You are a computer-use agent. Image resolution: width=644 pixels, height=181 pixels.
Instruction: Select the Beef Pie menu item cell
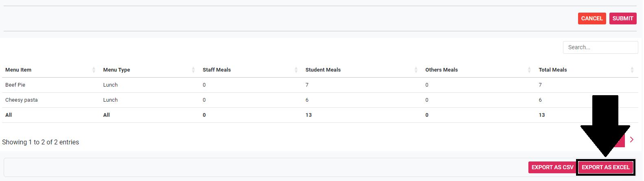click(x=15, y=85)
